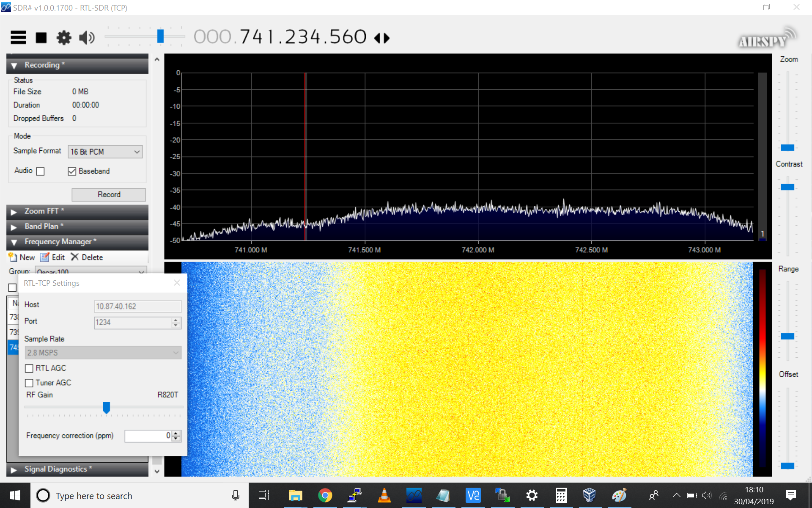Increase frequency correction with up arrow
The image size is (812, 508).
(x=176, y=433)
